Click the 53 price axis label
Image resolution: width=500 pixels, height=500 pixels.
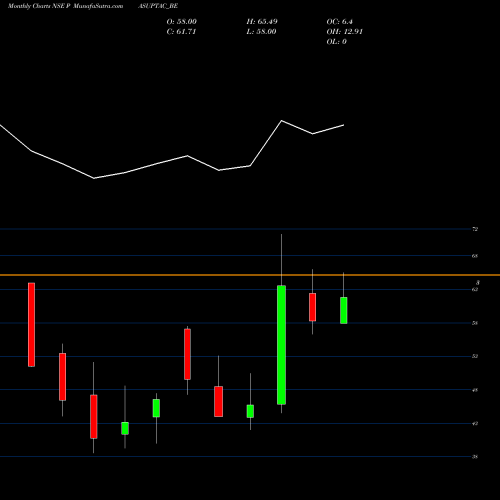[x=475, y=356]
